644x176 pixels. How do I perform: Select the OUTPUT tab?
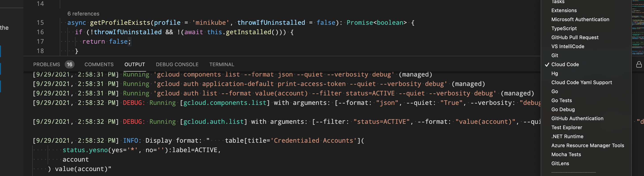tap(135, 64)
